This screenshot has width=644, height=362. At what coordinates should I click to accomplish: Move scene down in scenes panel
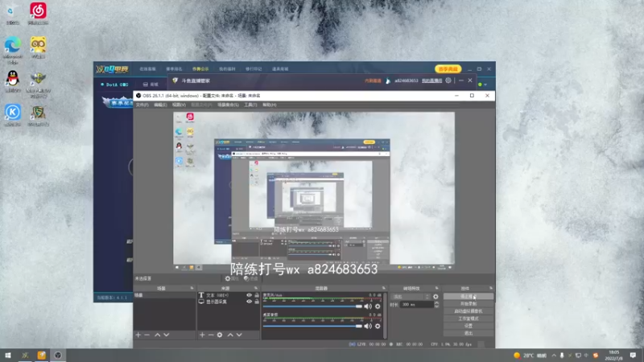point(167,335)
